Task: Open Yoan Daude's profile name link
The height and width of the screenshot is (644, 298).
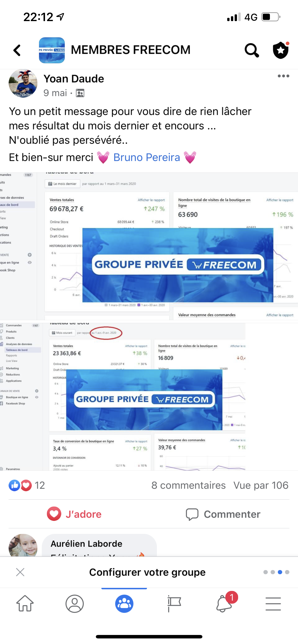Action: (74, 79)
